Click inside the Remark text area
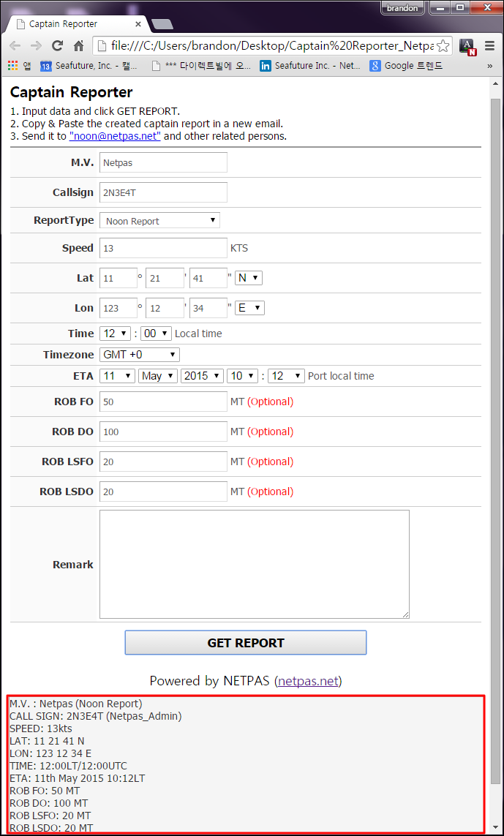Screen dimensions: 504x836 pos(255,564)
